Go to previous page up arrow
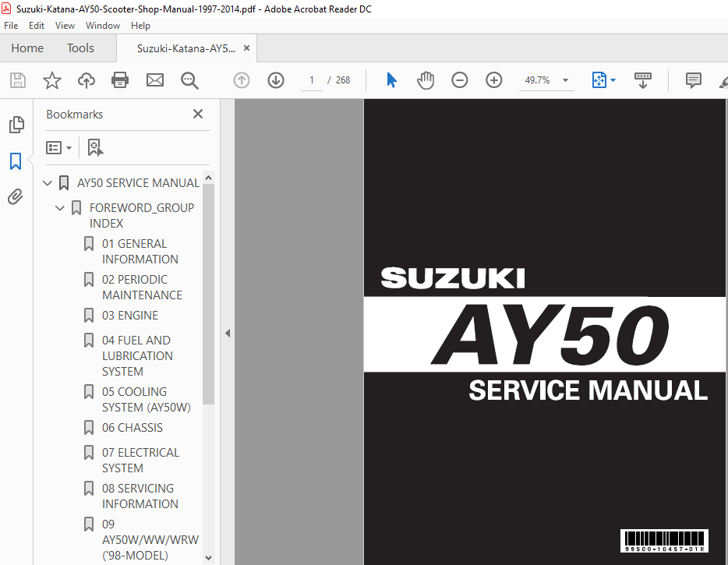 (x=242, y=80)
